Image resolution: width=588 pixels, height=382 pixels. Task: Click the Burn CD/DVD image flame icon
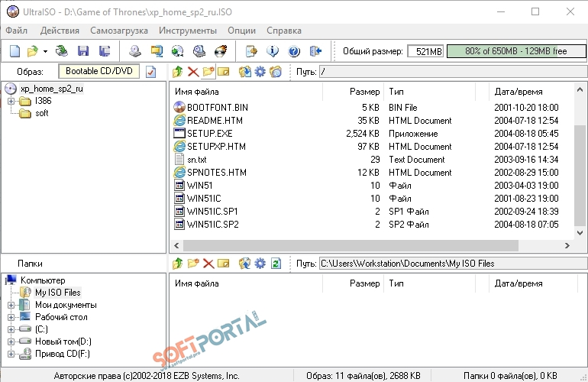(x=221, y=51)
